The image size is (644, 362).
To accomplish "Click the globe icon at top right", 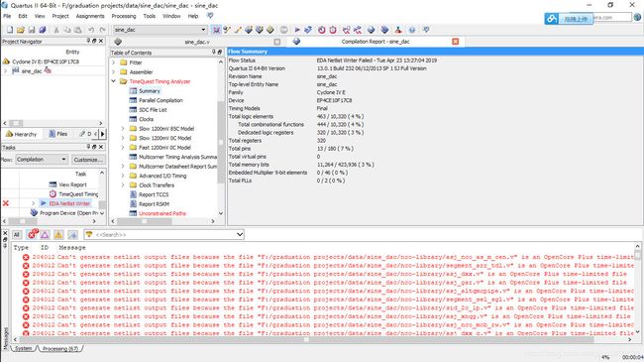I will click(637, 17).
